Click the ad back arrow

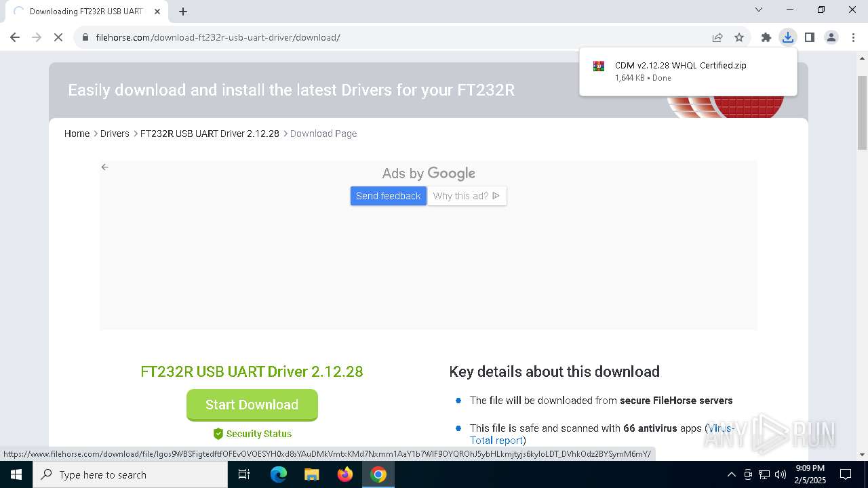tap(104, 167)
